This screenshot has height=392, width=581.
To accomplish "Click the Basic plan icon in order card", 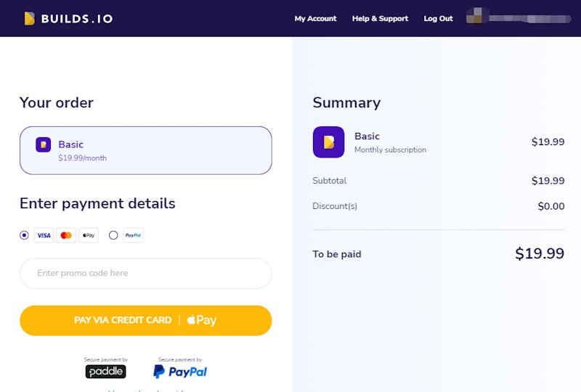I will click(44, 144).
